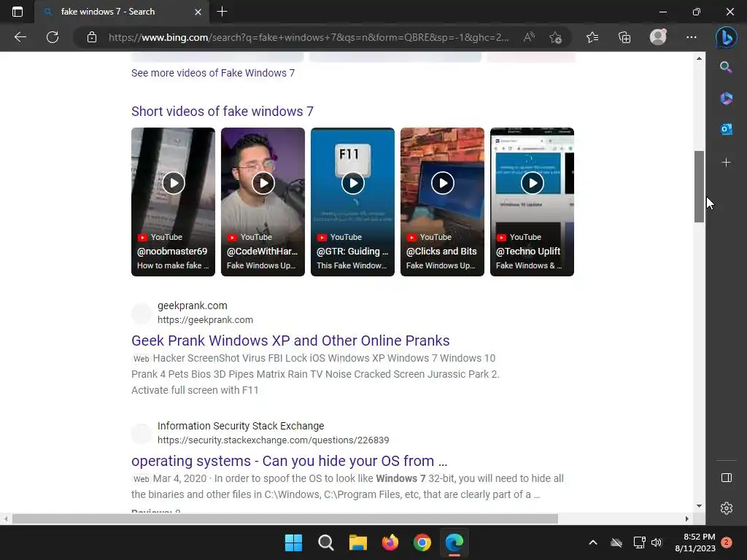Open the Windows Start menu
The height and width of the screenshot is (560, 747).
pos(293,542)
